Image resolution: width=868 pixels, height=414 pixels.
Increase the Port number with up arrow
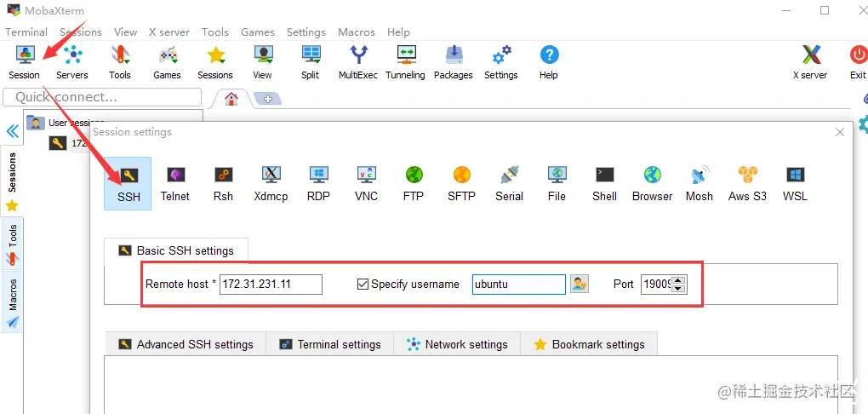[679, 280]
